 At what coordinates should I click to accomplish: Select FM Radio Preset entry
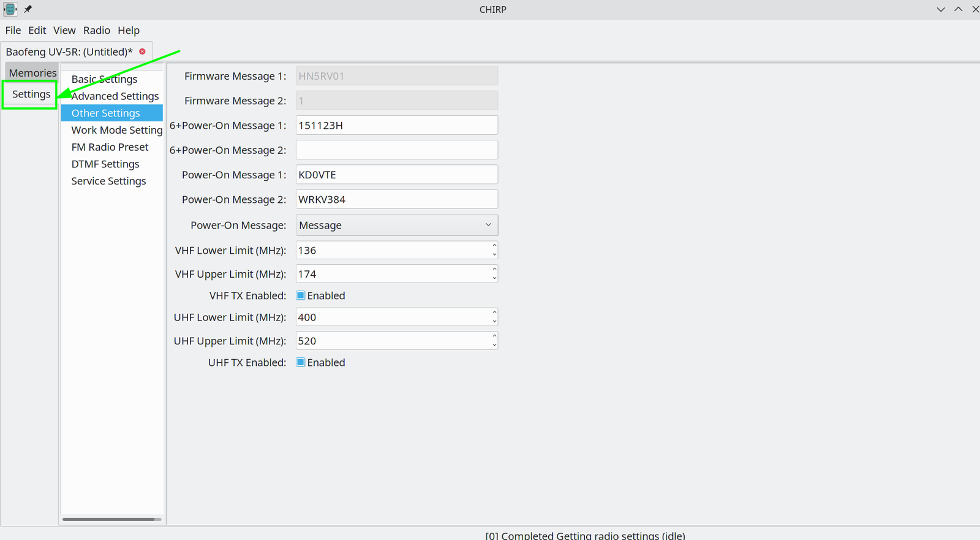click(x=110, y=147)
